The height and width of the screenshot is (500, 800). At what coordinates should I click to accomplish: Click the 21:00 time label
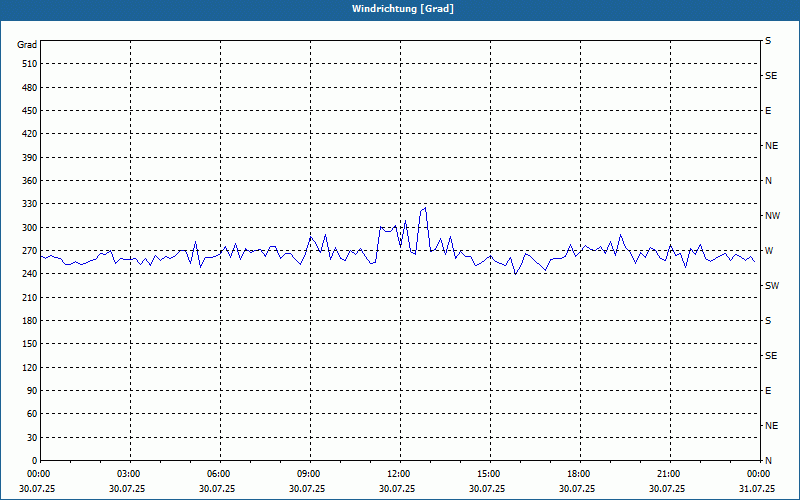point(668,474)
